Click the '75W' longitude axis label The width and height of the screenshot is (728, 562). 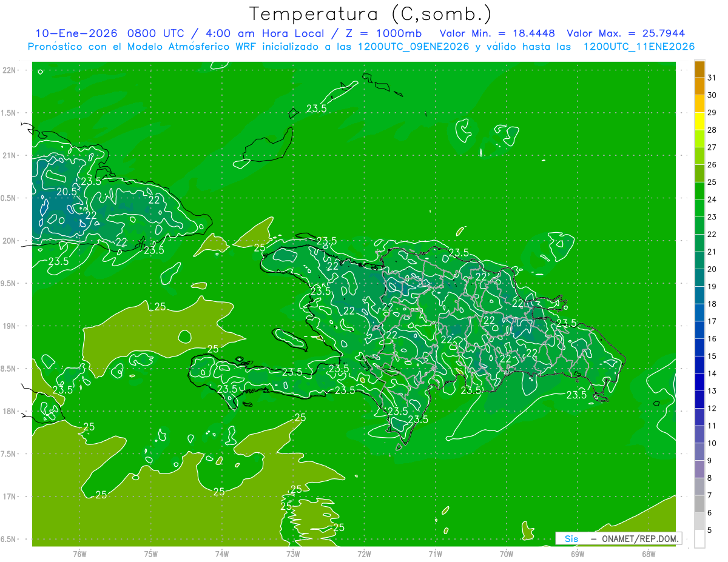(x=151, y=554)
